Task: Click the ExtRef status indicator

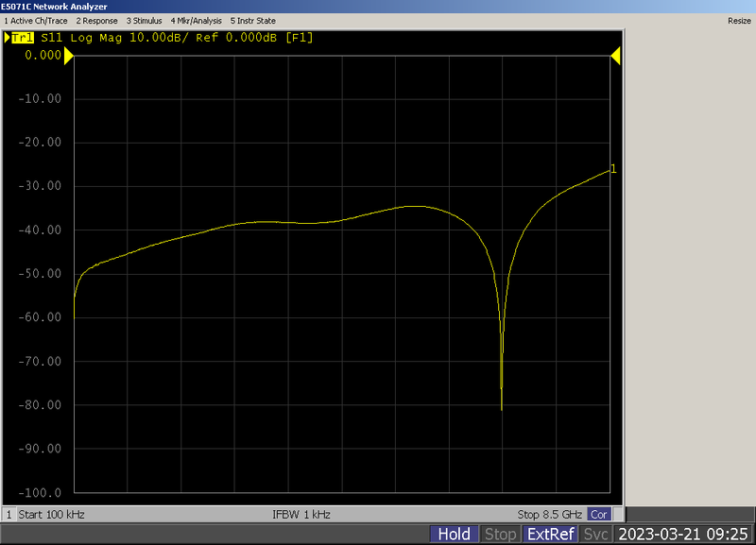Action: [551, 535]
